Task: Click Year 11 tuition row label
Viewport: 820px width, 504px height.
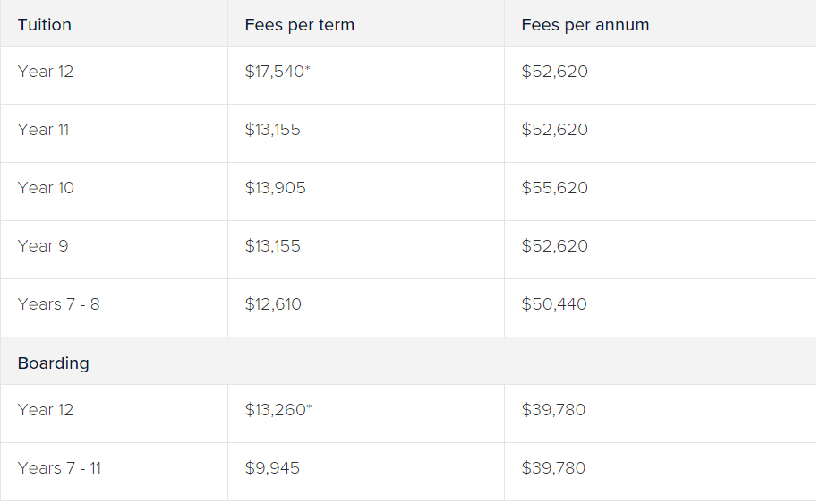Action: pyautogui.click(x=43, y=130)
